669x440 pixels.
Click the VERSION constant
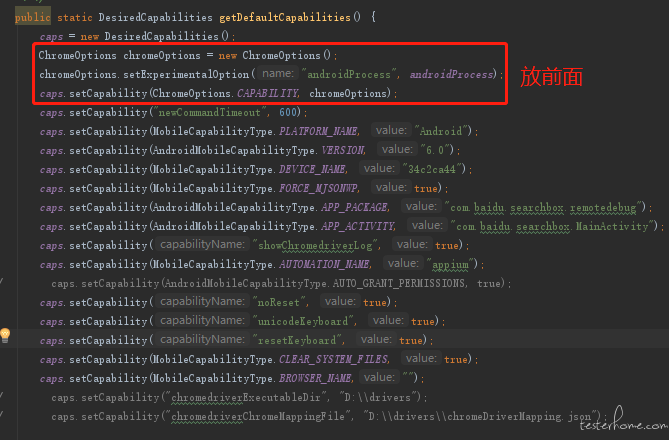pyautogui.click(x=343, y=150)
